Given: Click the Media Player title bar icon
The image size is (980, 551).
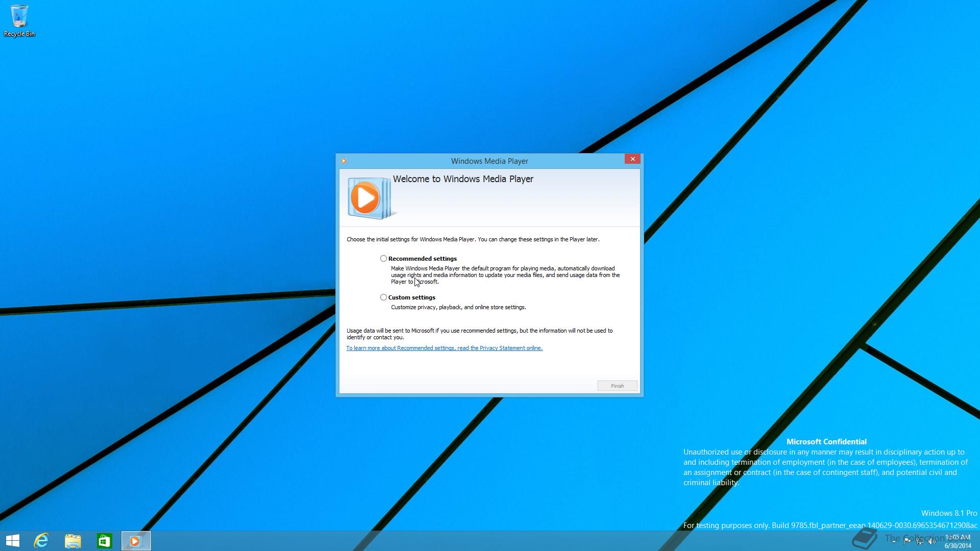Looking at the screenshot, I should pyautogui.click(x=344, y=161).
